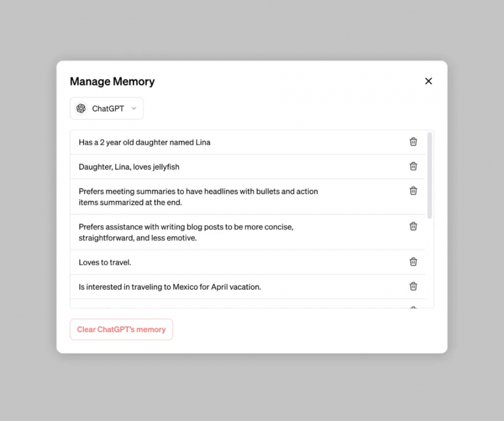The height and width of the screenshot is (421, 504).
Task: Delete the "Loves to travel" memory
Action: pyautogui.click(x=413, y=262)
